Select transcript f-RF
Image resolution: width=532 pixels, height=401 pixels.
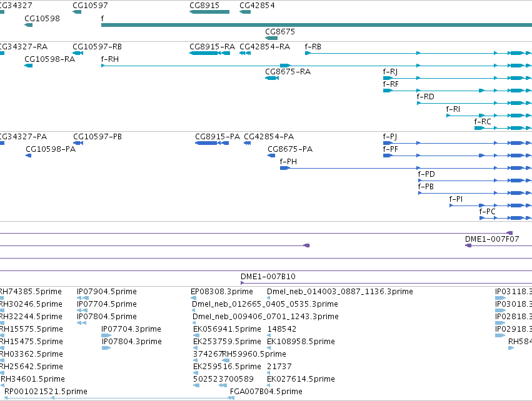point(391,84)
